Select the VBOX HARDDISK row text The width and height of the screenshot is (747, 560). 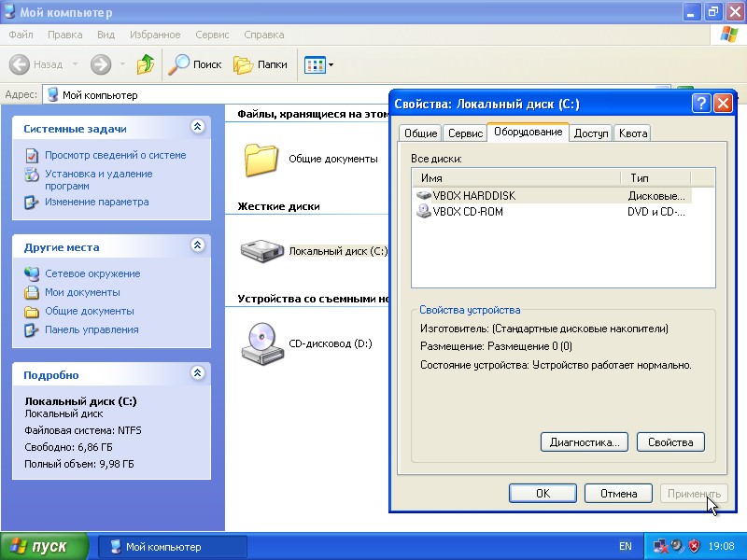[474, 196]
